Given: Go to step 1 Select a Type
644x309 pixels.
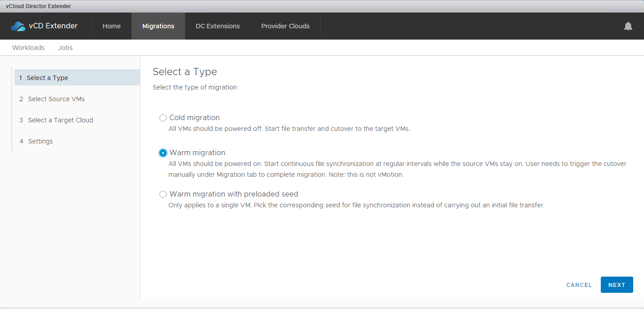Looking at the screenshot, I should click(47, 78).
